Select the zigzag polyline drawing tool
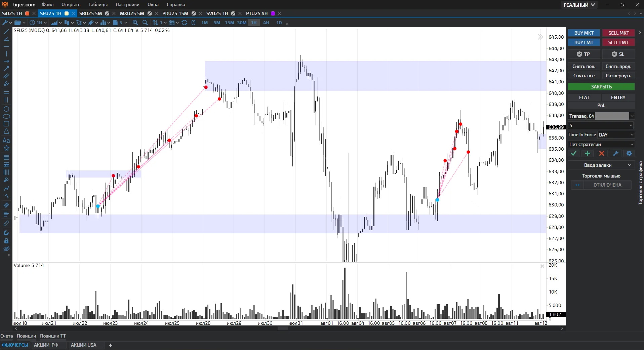The image size is (644, 350). [x=6, y=188]
